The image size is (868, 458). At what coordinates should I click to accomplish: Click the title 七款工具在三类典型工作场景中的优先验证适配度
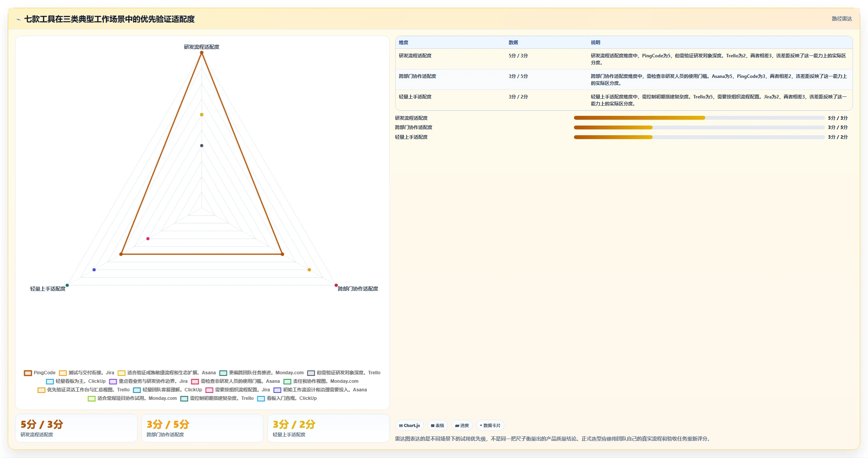[109, 19]
